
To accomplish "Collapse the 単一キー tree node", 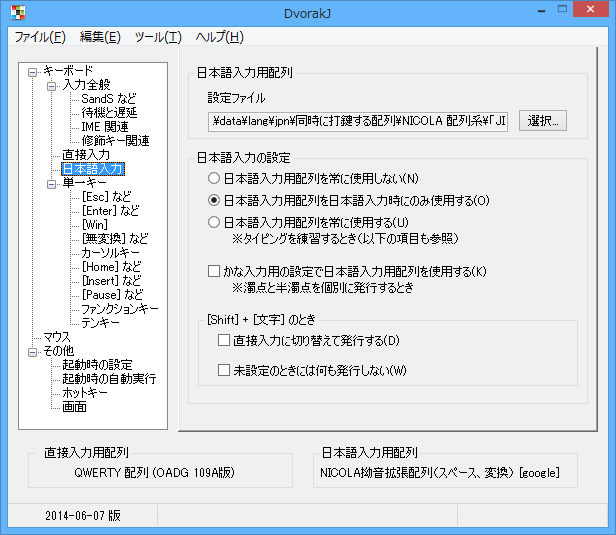I will 52,183.
